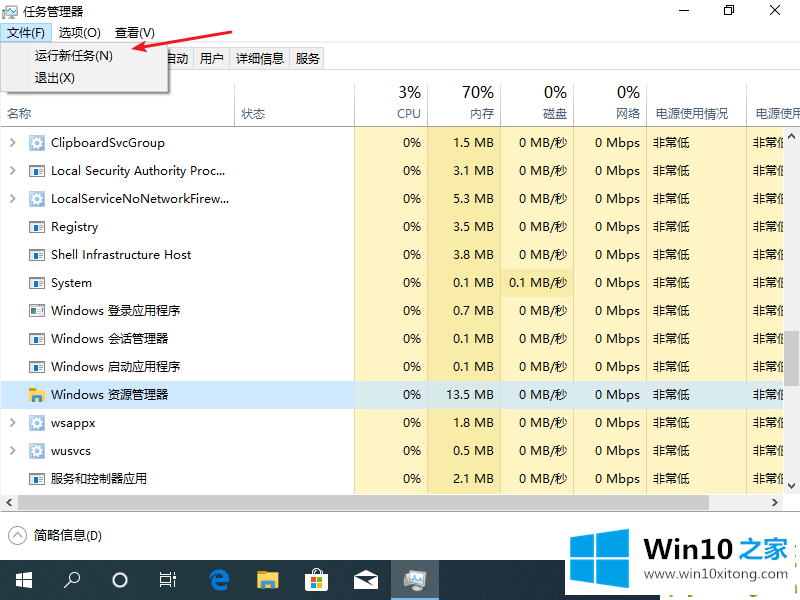Click the Windows 启动应用程序 icon
This screenshot has height=600, width=800.
point(36,367)
